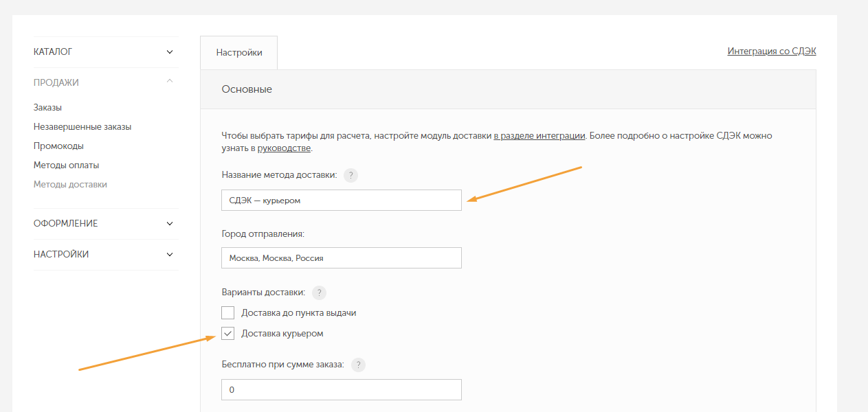The width and height of the screenshot is (868, 412).
Task: Open Заказы in the sidebar
Action: pos(47,108)
